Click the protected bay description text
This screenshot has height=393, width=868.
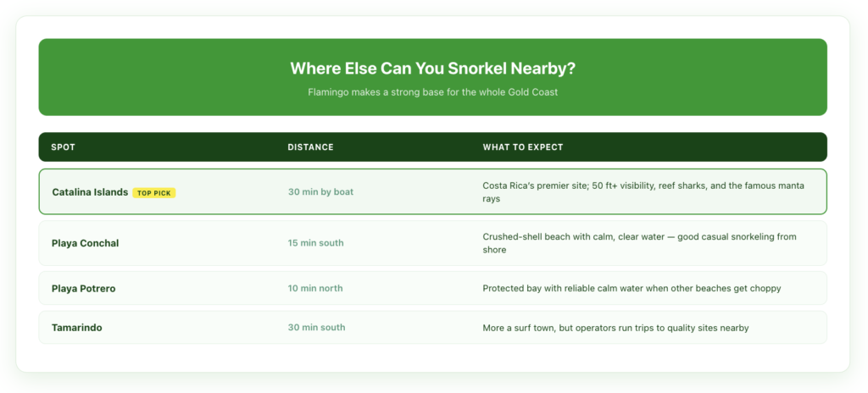point(631,288)
